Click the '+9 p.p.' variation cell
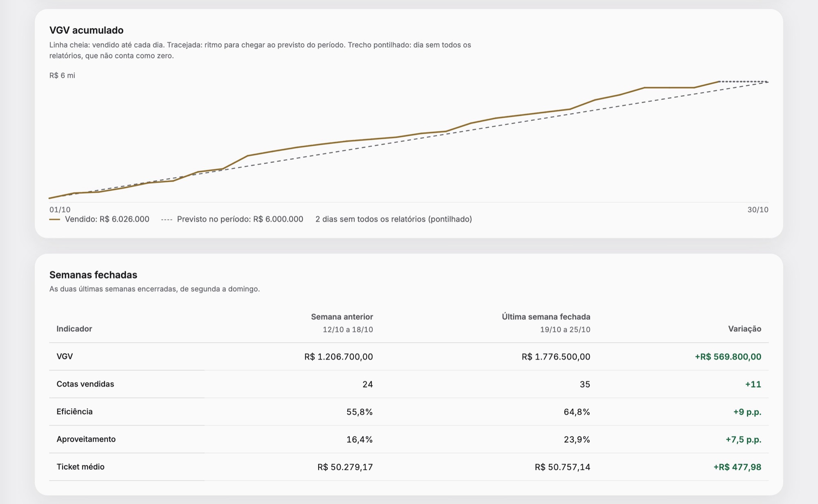The width and height of the screenshot is (818, 504). pyautogui.click(x=747, y=412)
